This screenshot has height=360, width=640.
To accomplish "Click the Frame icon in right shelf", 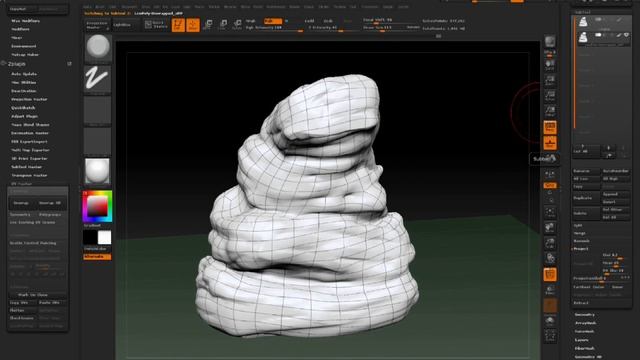I will [550, 212].
